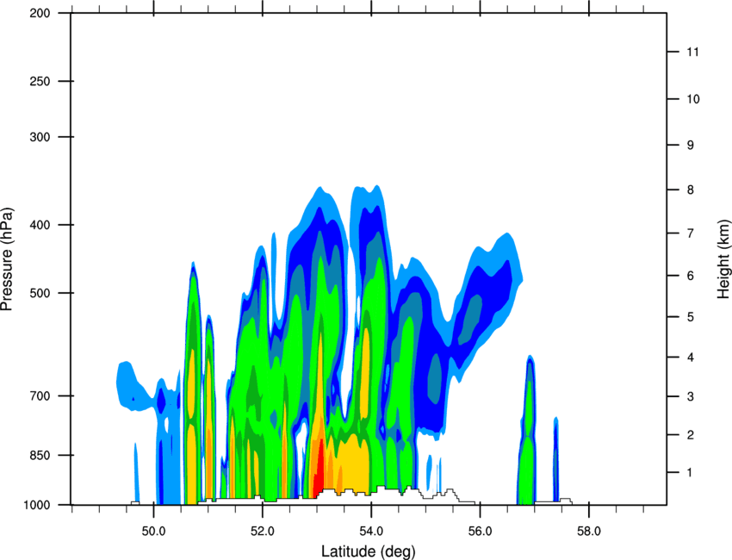Screen dimensions: 732x560
Task: Click the 56.0 latitude tick label
Action: point(481,532)
